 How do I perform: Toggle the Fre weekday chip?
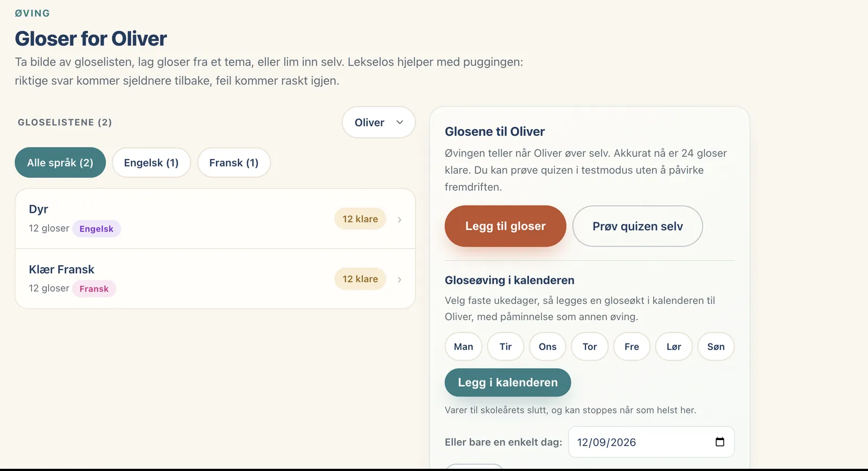pos(631,347)
